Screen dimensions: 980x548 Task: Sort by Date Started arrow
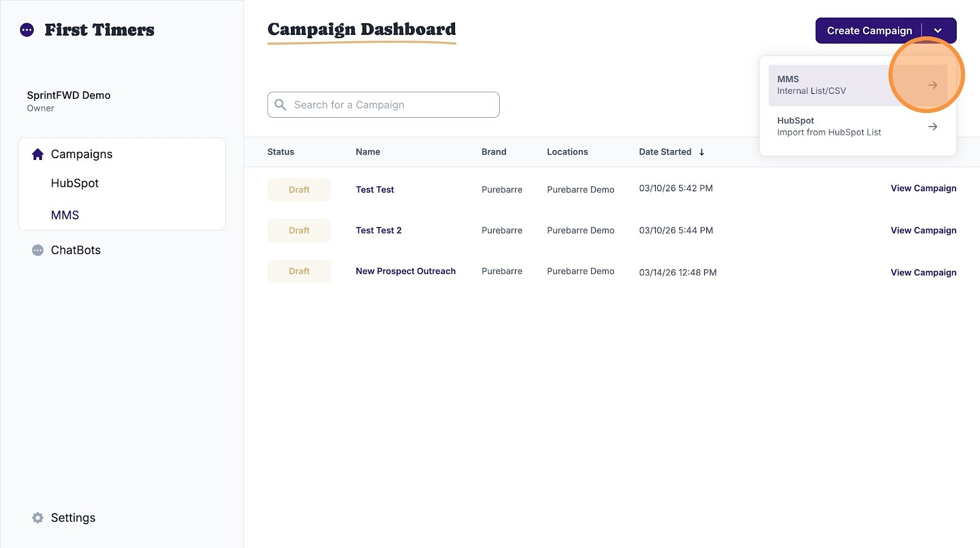(x=702, y=152)
